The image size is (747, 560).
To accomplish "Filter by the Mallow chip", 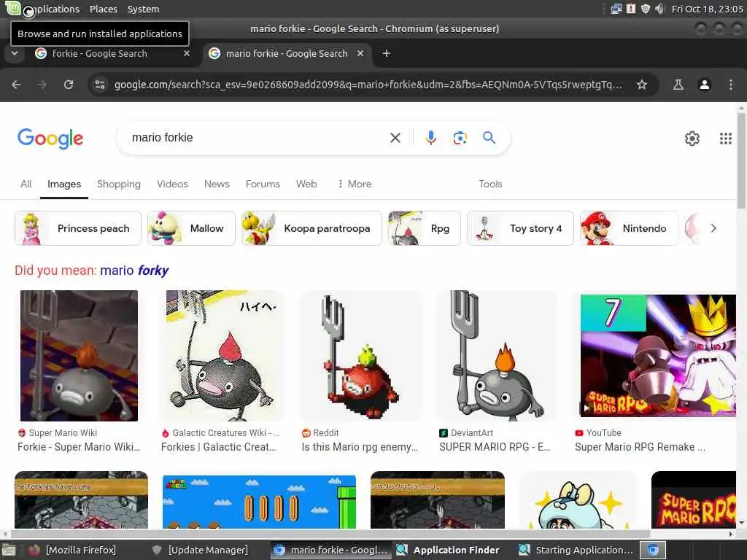I will point(191,228).
